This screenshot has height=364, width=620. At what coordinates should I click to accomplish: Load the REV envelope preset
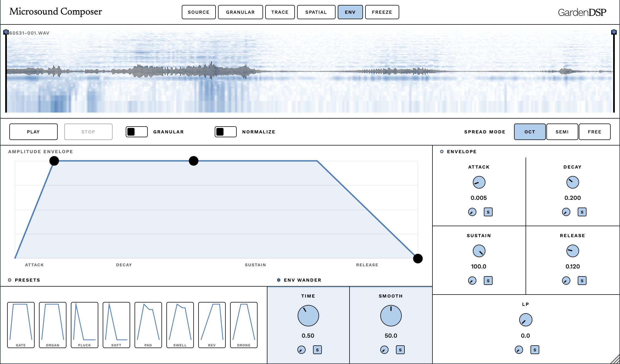(212, 325)
